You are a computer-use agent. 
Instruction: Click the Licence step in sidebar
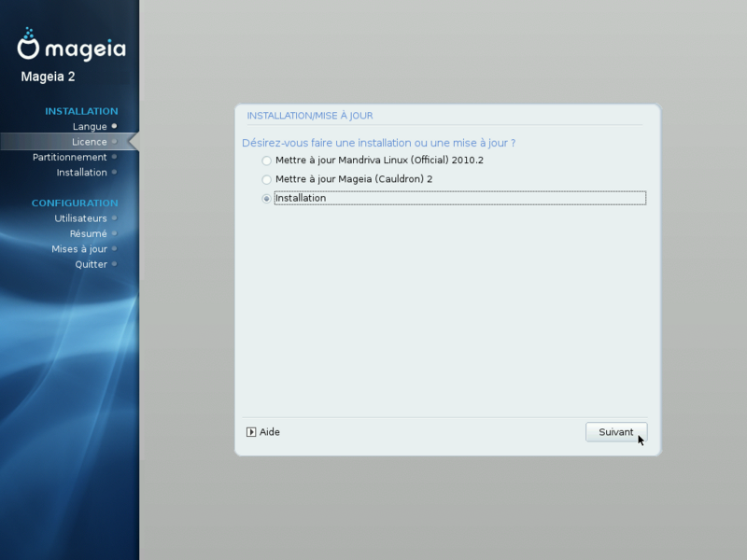point(89,142)
